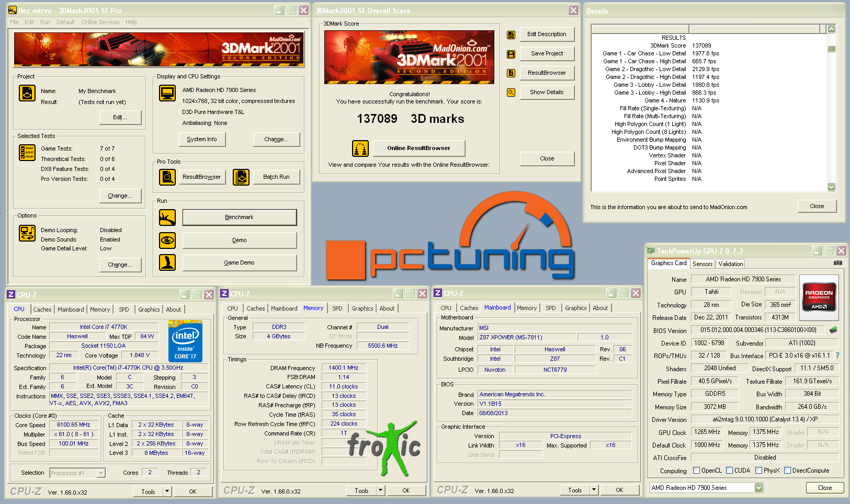The image size is (850, 504).
Task: Click the scrollbar thumb in Details list
Action: [x=832, y=49]
